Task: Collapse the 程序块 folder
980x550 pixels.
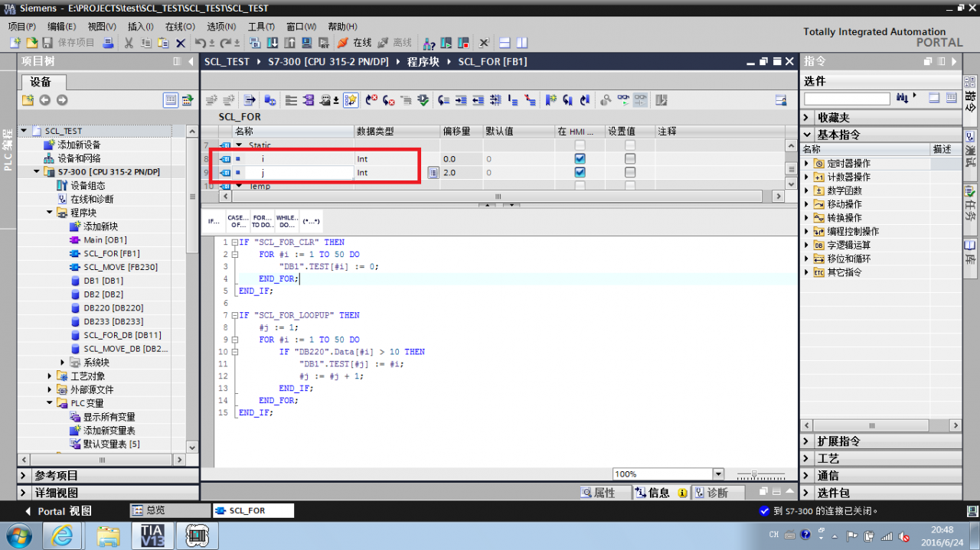Action: [x=50, y=213]
